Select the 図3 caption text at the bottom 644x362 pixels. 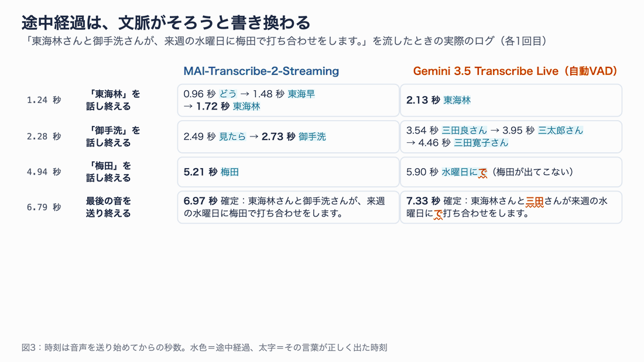coord(204,347)
